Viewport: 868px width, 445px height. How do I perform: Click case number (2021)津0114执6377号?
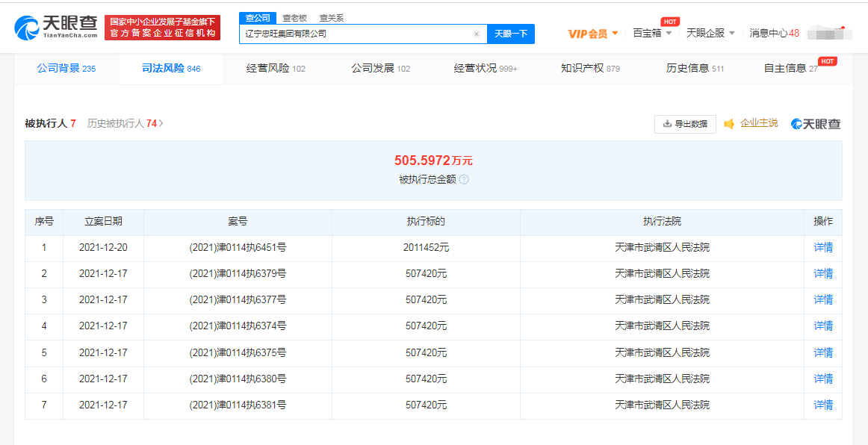[x=238, y=299]
